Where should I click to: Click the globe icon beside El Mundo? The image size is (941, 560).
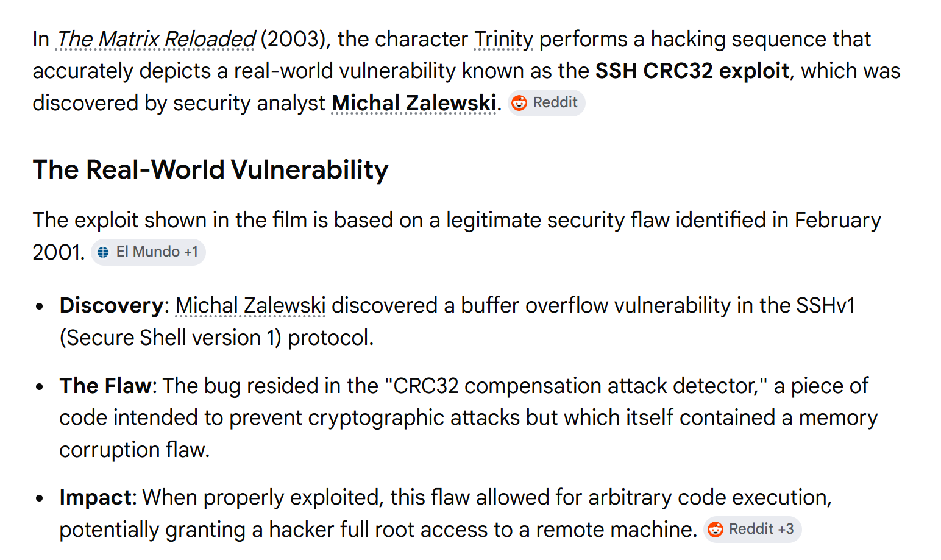tap(104, 252)
